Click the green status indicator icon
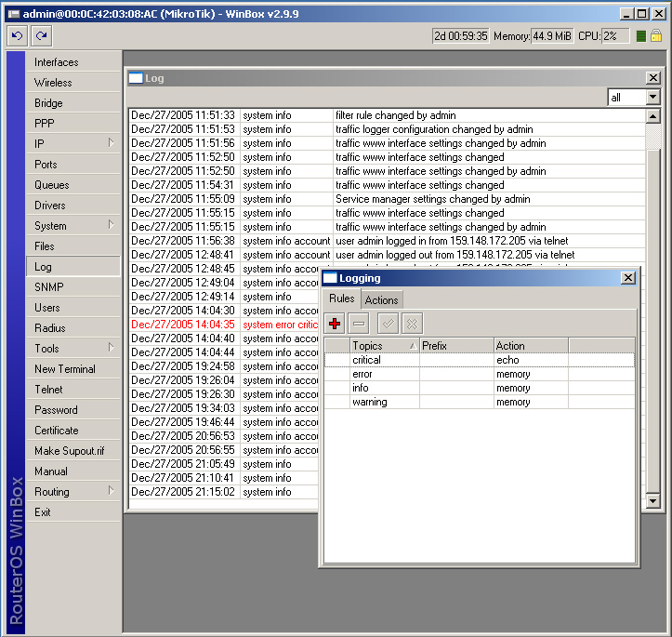Image resolution: width=672 pixels, height=637 pixels. [x=639, y=36]
